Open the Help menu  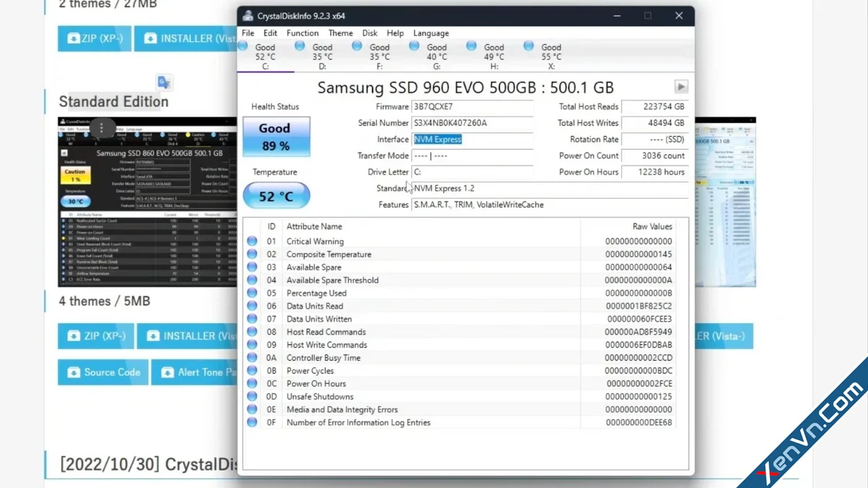click(395, 33)
